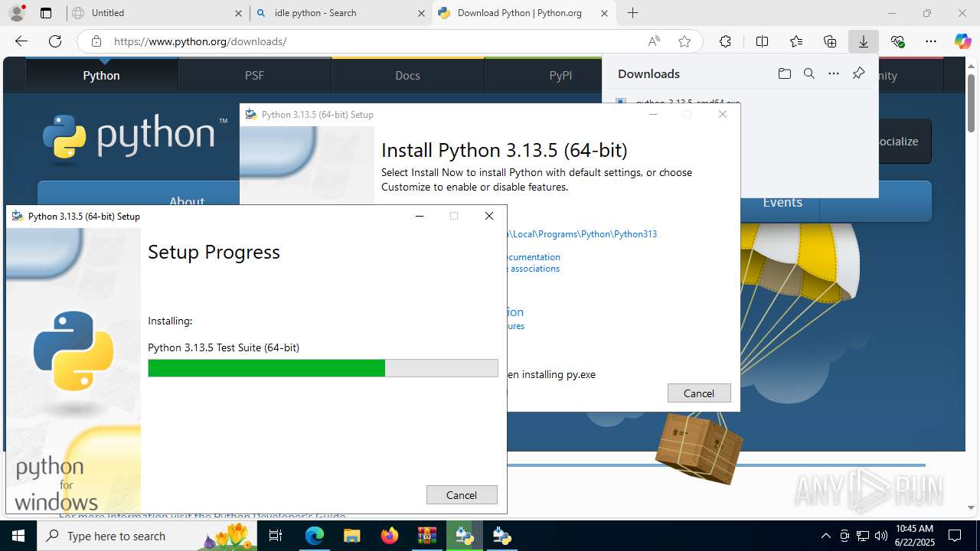Cancel the Setup Progress installation

tap(462, 495)
